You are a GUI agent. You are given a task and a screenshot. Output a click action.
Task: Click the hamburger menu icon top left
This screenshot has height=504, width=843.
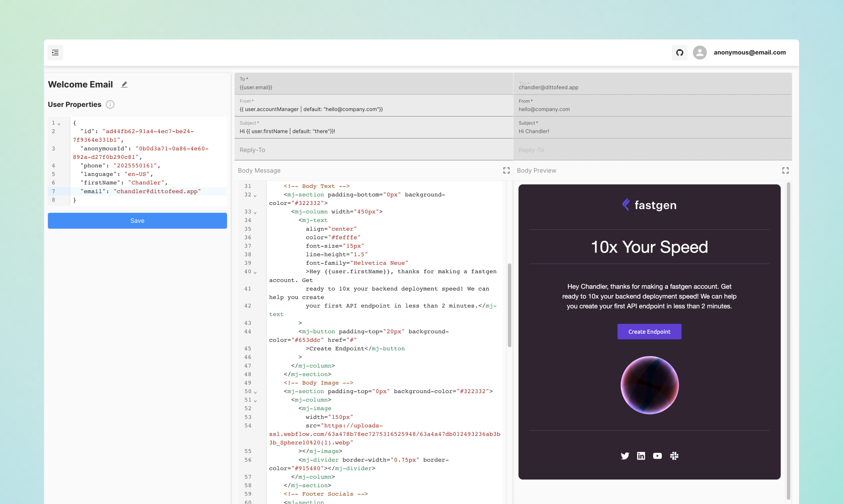[x=55, y=52]
